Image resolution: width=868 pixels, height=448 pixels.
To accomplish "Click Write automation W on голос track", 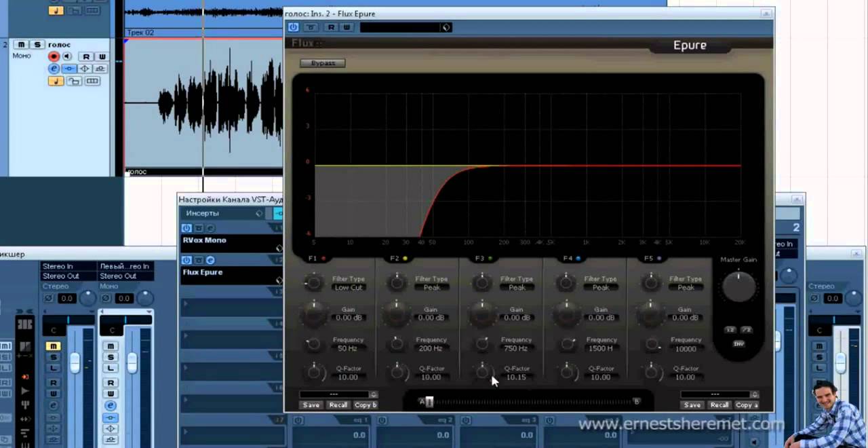I will (x=102, y=56).
